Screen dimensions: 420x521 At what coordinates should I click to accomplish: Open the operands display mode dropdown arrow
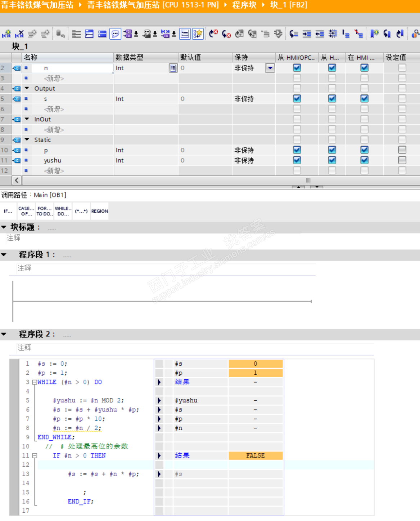(136, 34)
